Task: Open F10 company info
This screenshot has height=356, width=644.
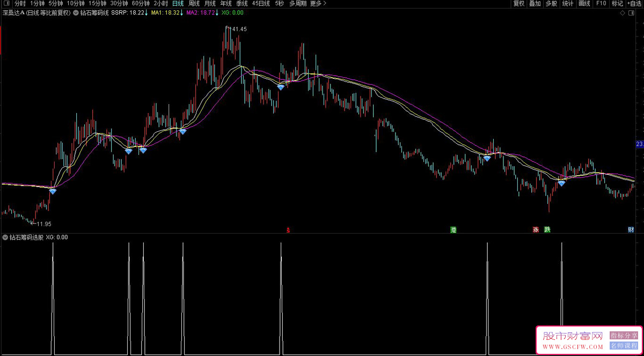Action: coord(601,3)
